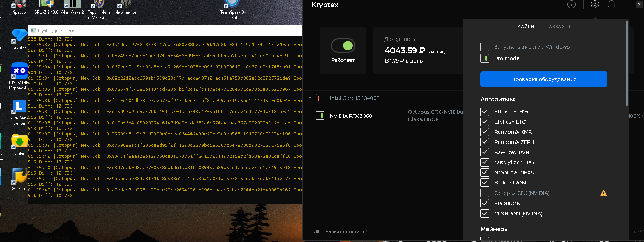Uncheck Ethash ETHW algorithm
Screen dimensions: 644x242
[x=485, y=112]
